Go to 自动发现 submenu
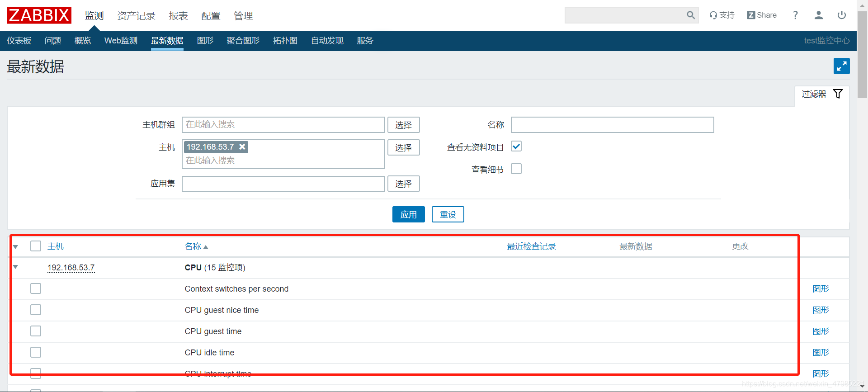 point(327,41)
